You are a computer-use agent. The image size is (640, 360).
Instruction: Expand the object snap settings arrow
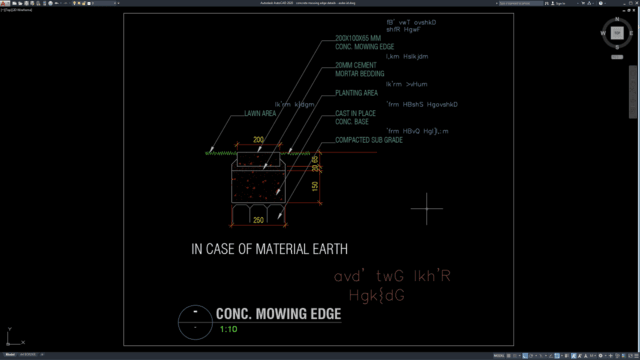pos(562,356)
